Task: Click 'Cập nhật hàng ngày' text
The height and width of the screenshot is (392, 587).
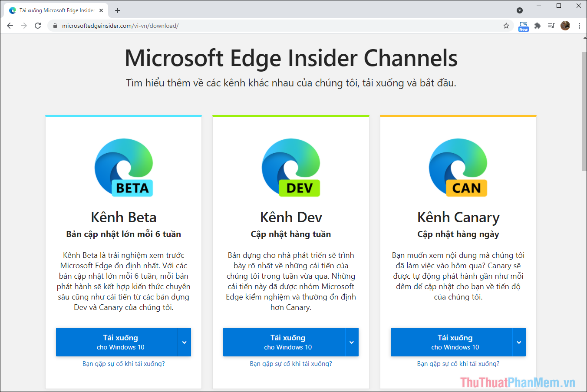Action: tap(458, 234)
